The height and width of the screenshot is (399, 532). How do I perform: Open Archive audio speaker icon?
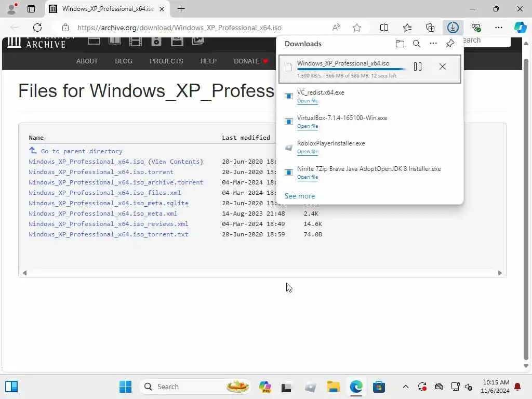[156, 42]
